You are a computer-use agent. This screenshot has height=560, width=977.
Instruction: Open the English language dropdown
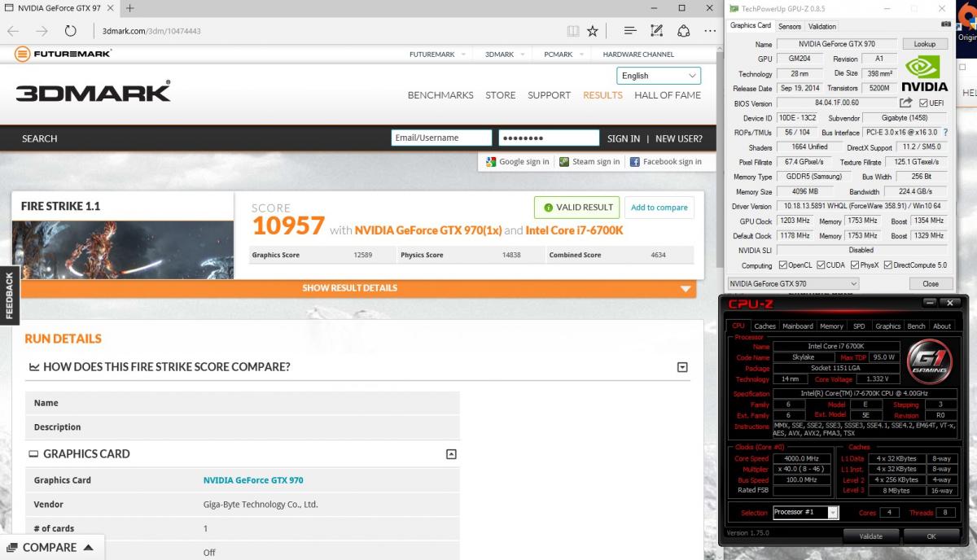tap(658, 76)
